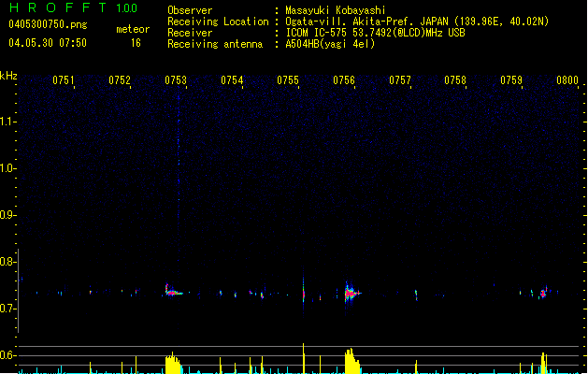Click the 0759 time axis marker
Viewport: 588px width, 374px height.
(511, 80)
